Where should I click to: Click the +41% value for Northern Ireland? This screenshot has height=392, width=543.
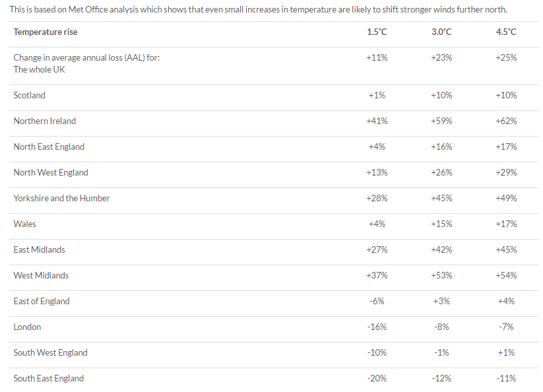point(377,121)
